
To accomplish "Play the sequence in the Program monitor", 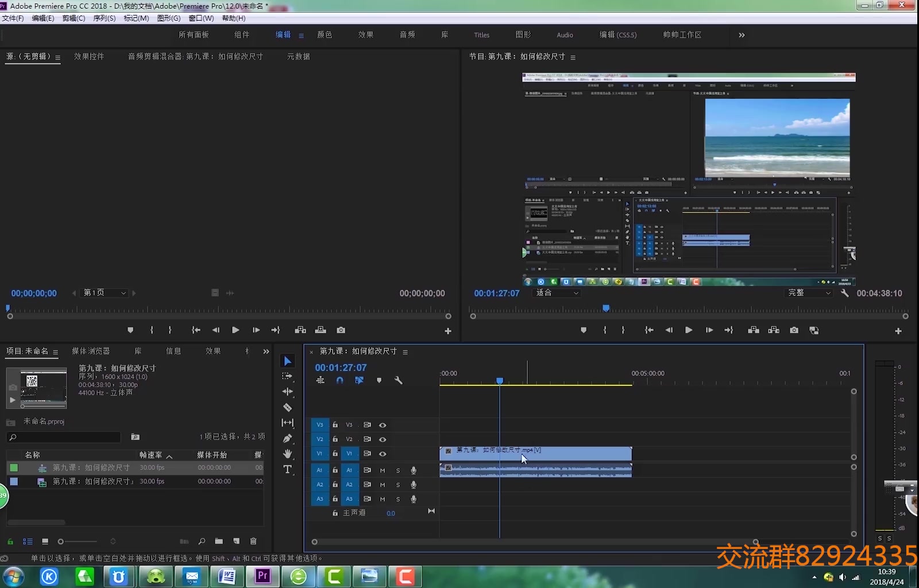I will [689, 330].
